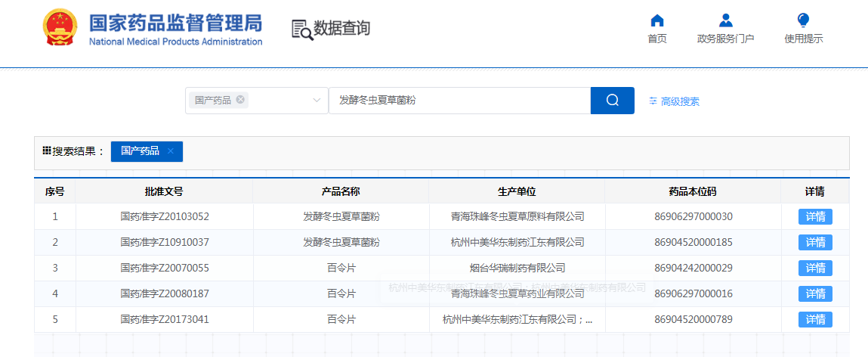Click manufacturer 青海珠峰冬虫夏草药业有限公司

coord(517,293)
